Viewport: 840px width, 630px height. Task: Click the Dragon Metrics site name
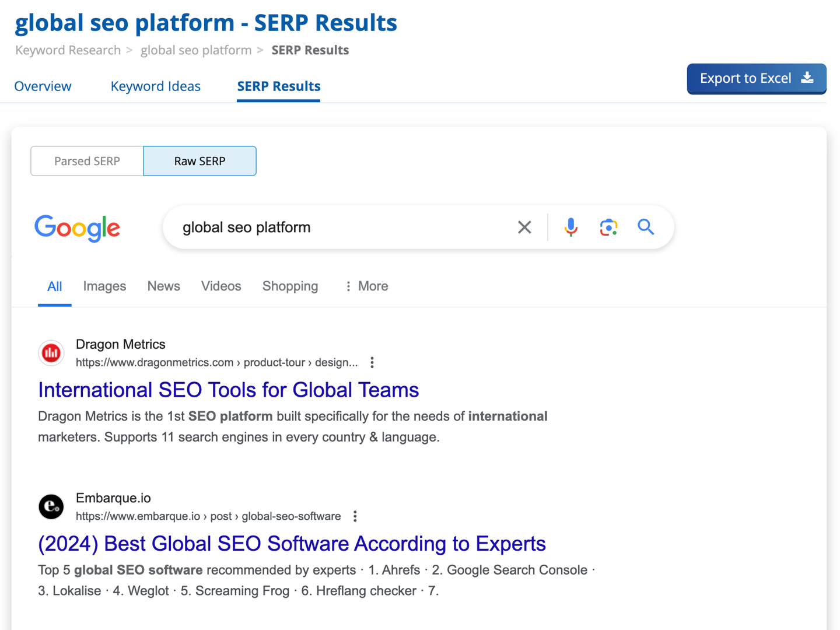[x=121, y=344]
